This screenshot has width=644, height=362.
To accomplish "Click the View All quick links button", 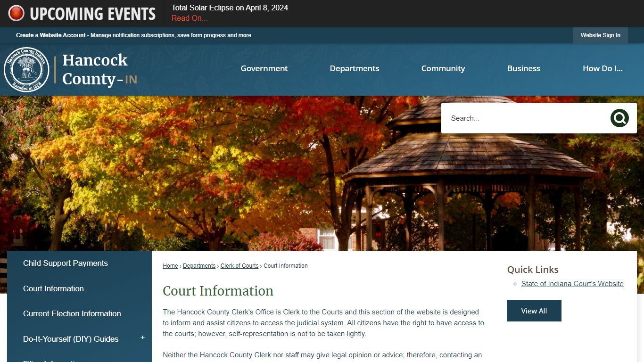I will (x=534, y=311).
